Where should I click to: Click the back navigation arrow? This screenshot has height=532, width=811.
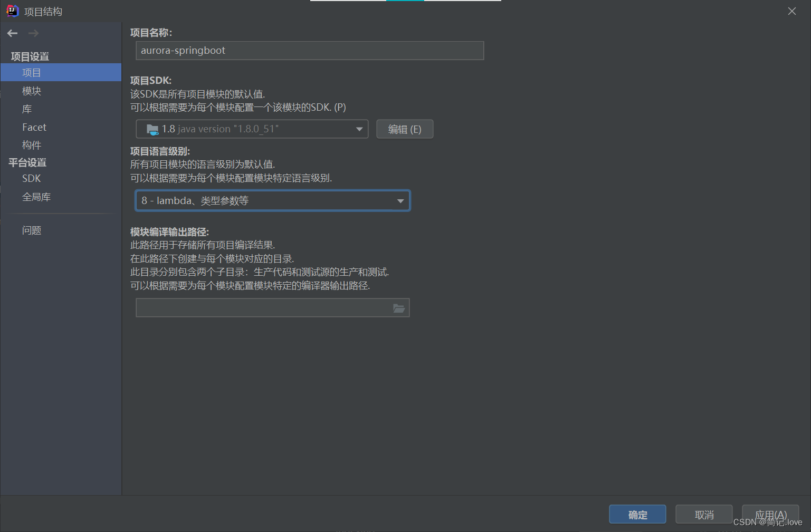pyautogui.click(x=12, y=33)
